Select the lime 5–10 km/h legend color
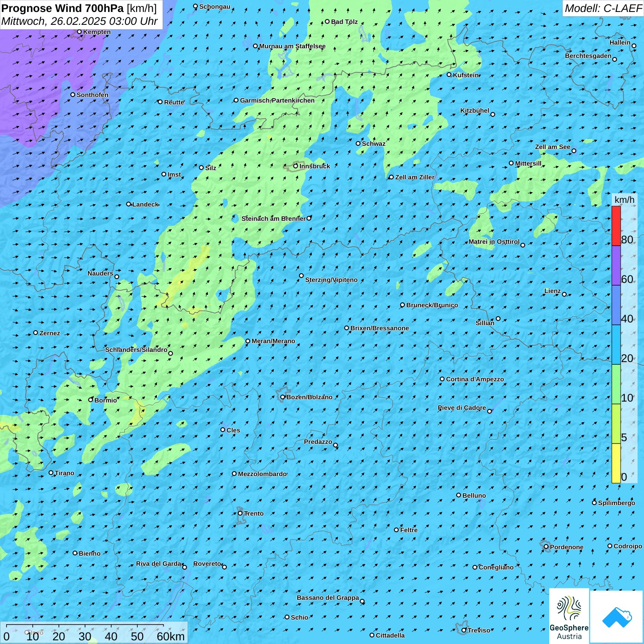 coord(616,424)
